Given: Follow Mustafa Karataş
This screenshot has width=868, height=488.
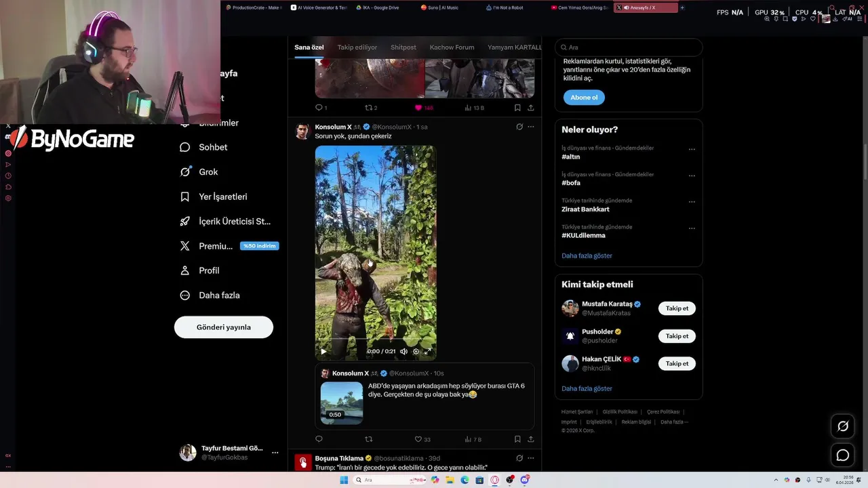Looking at the screenshot, I should [677, 308].
